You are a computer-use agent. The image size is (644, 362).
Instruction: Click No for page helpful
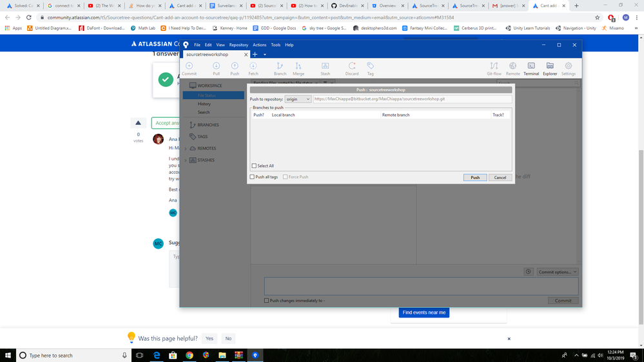pyautogui.click(x=228, y=339)
